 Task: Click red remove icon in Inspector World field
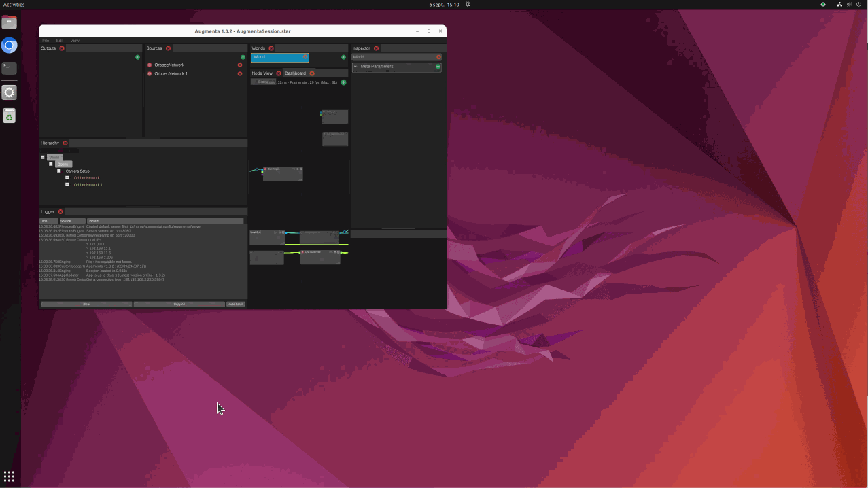click(438, 57)
